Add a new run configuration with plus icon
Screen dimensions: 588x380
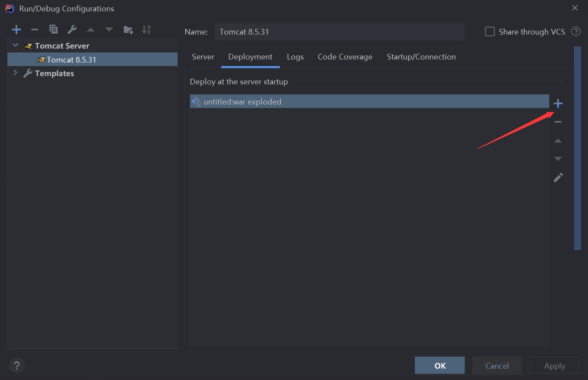pyautogui.click(x=17, y=30)
